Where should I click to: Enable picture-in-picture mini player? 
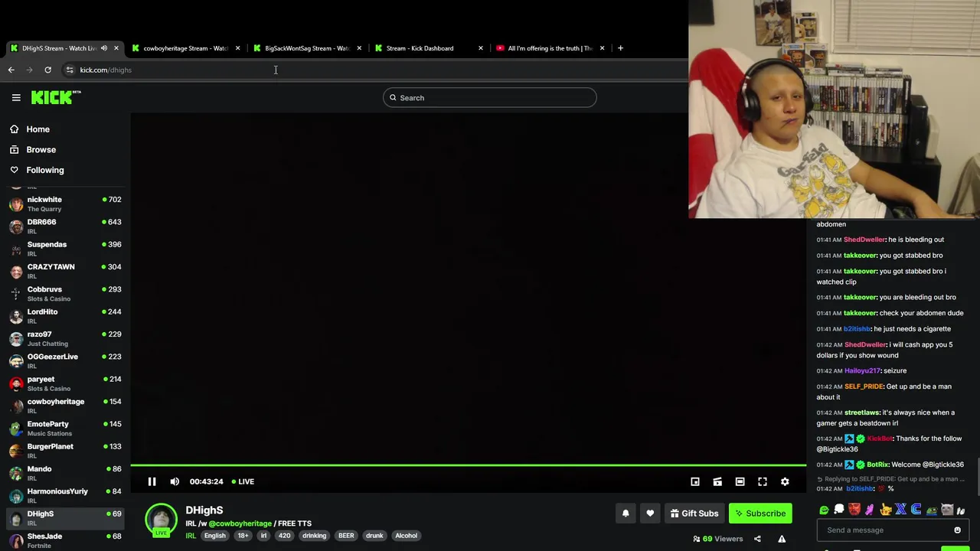[x=695, y=481]
